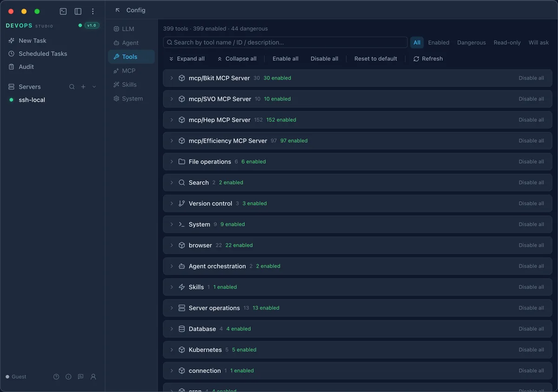Click the cube icon of mcp/Bkit MCP Server

click(x=182, y=78)
